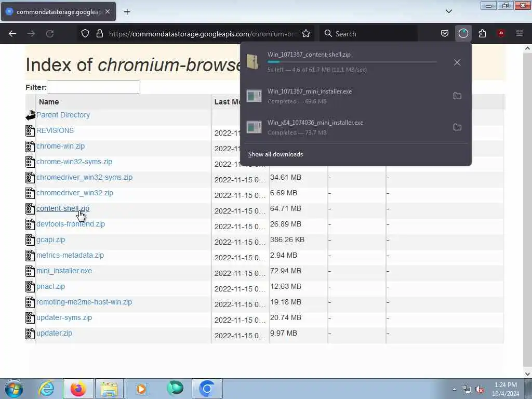Open the REVISIONS file link
532x399 pixels.
pos(55,130)
